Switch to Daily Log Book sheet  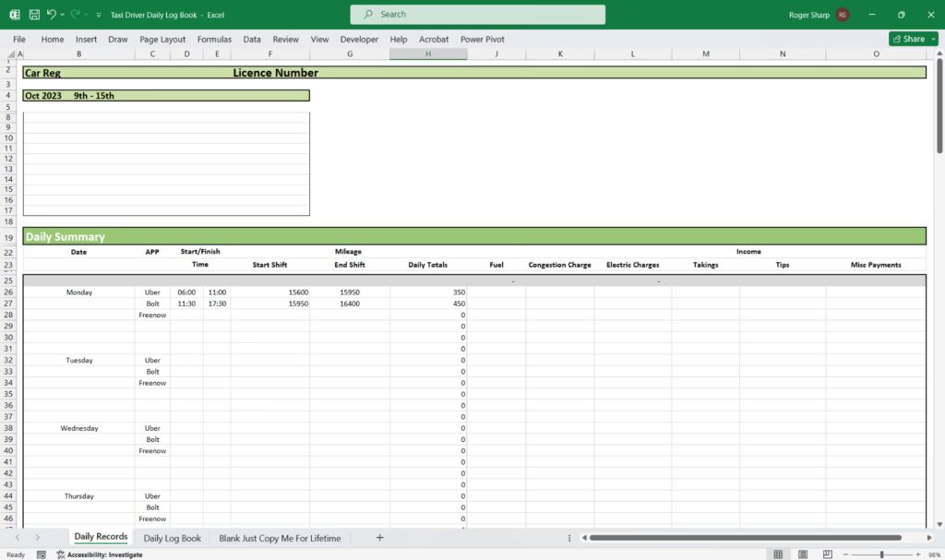(x=172, y=538)
